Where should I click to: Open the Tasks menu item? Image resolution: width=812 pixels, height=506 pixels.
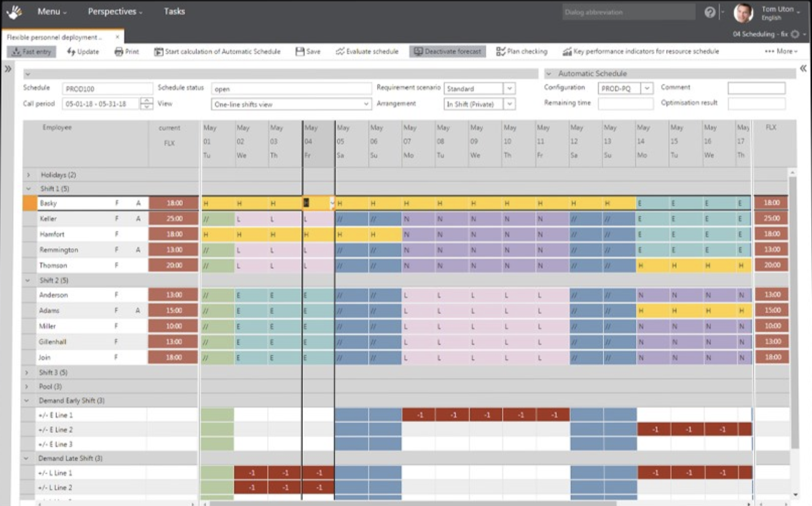174,11
